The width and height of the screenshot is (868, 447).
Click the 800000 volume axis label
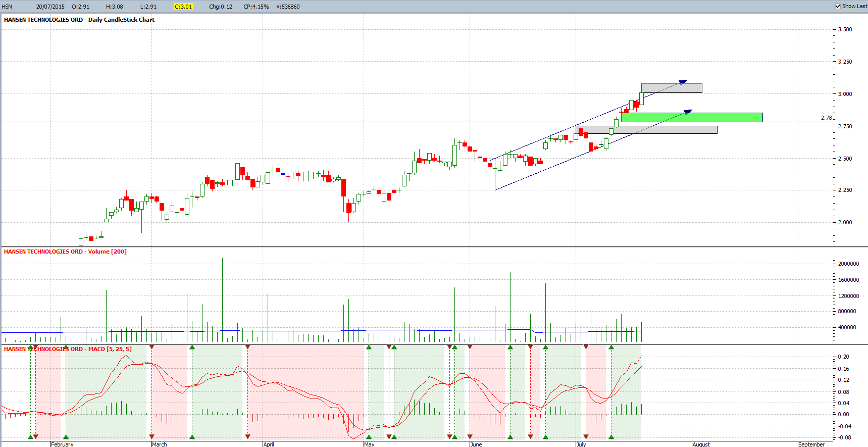coord(847,311)
